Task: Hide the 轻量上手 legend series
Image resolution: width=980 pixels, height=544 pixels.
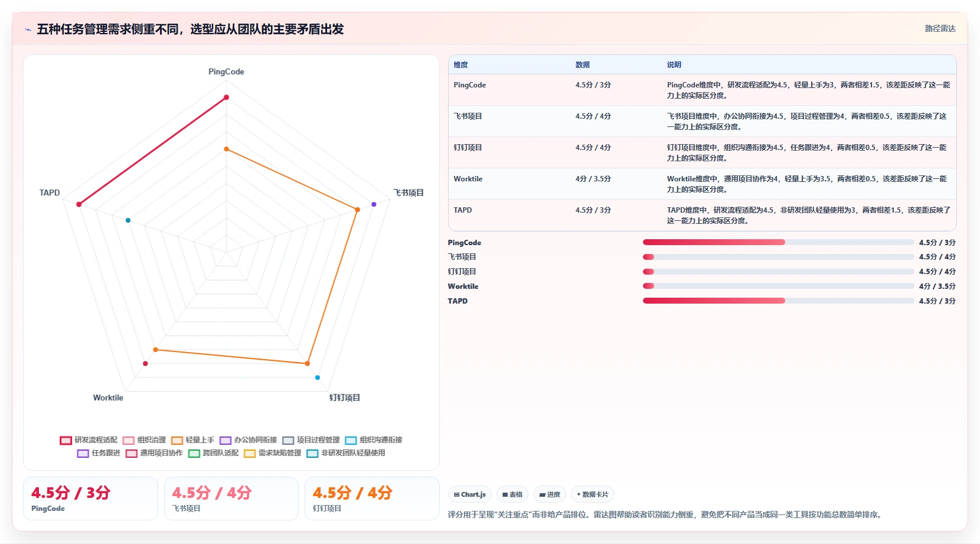Action: point(192,440)
